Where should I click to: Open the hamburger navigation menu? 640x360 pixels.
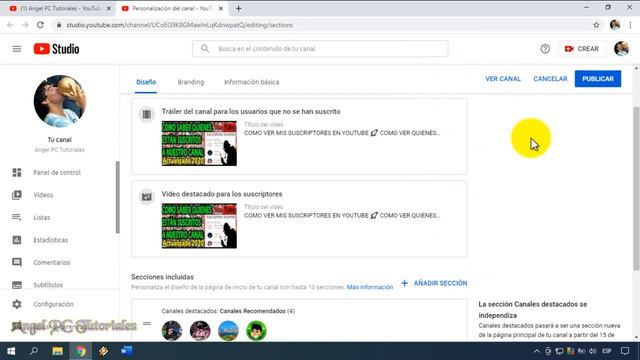17,49
